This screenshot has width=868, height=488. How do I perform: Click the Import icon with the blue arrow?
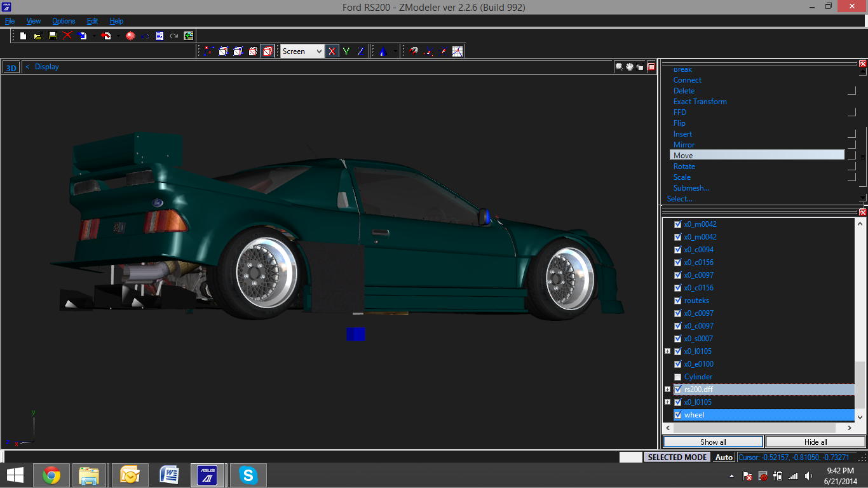[x=83, y=36]
